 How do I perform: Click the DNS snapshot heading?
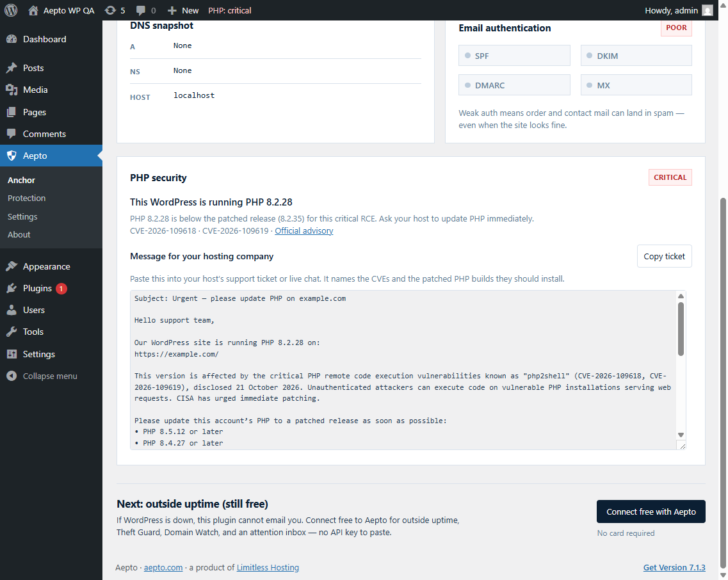tap(161, 26)
